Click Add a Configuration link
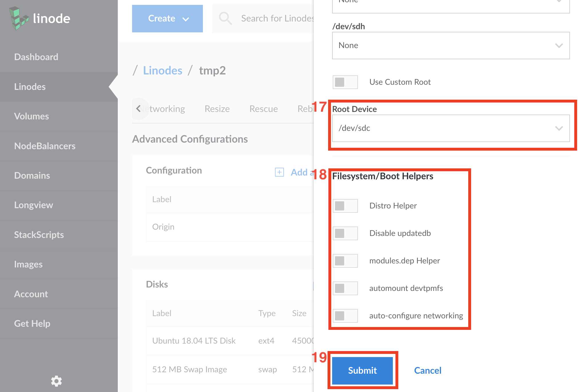Image resolution: width=580 pixels, height=392 pixels. click(302, 172)
